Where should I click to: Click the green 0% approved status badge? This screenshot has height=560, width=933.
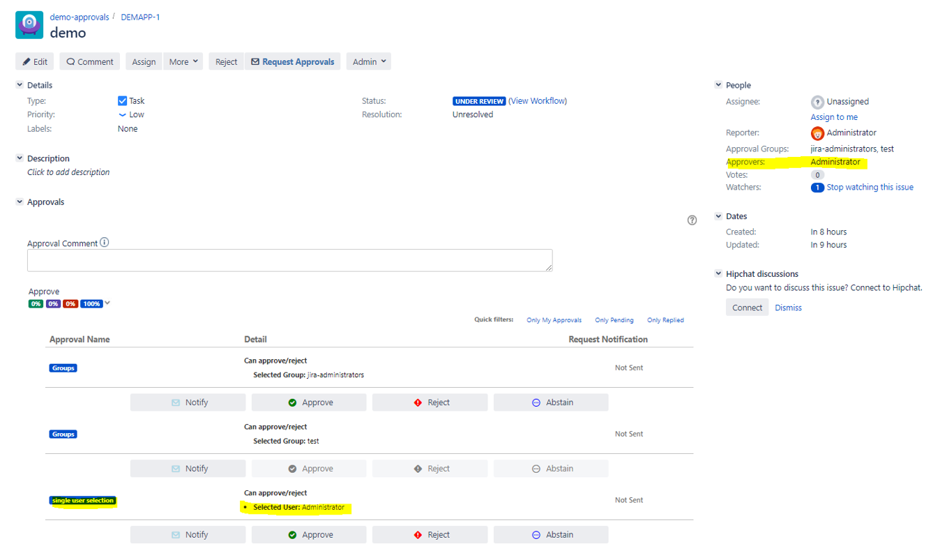coord(36,304)
